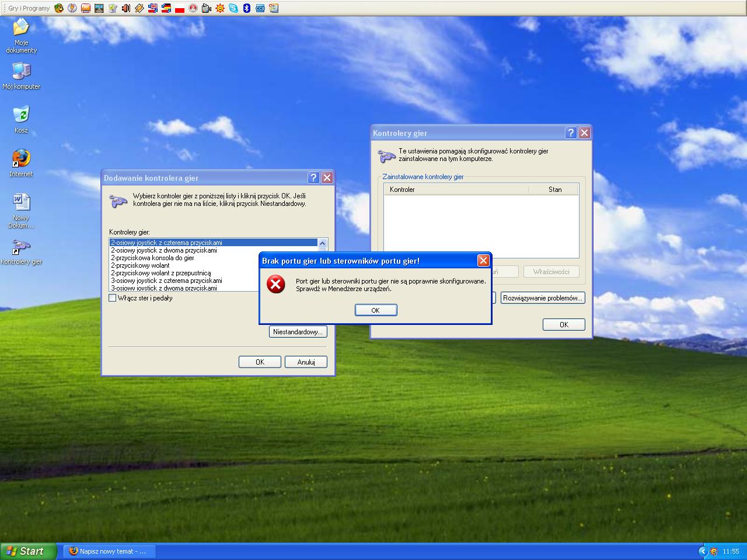Click the Rozwiązywanie problemów... button
This screenshot has width=747, height=560.
(543, 298)
